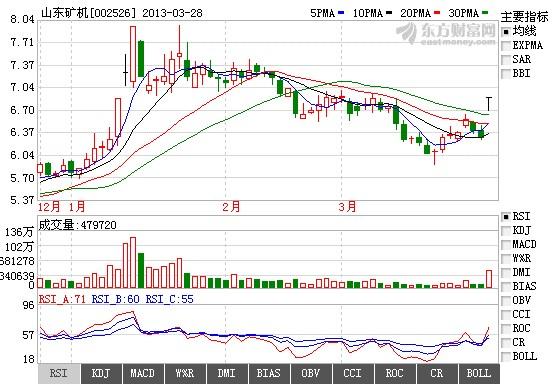This screenshot has width=557, height=391.
Task: Click the 30PMA green legend swatch
Action: pyautogui.click(x=485, y=13)
